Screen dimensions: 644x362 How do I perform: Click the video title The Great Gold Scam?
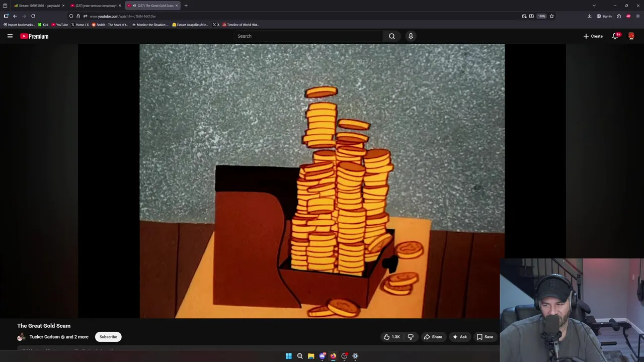tap(44, 326)
